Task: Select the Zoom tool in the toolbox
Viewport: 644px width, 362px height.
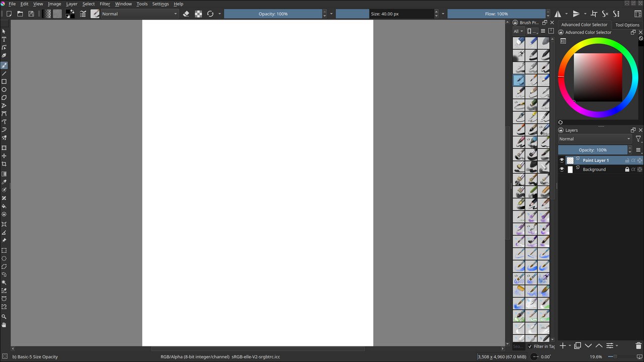Action: click(x=4, y=317)
